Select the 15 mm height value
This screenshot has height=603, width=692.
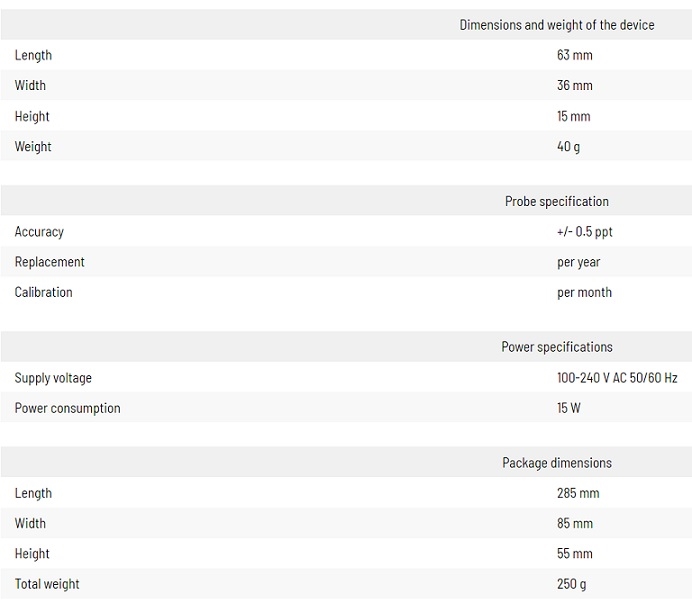573,116
